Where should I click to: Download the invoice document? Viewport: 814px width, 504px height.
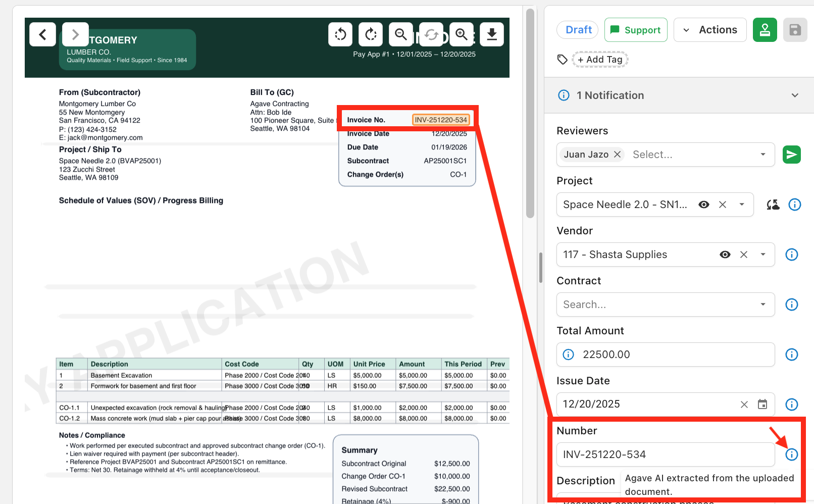pyautogui.click(x=492, y=34)
